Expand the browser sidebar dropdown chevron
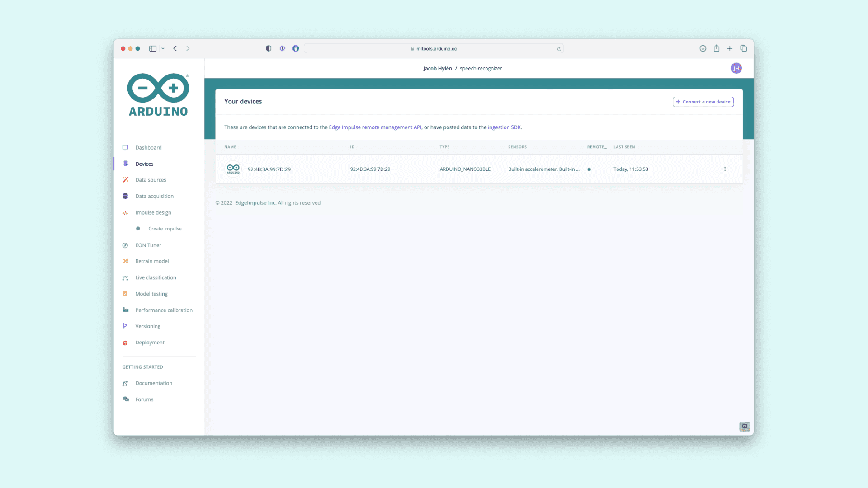The height and width of the screenshot is (488, 868). tap(163, 49)
